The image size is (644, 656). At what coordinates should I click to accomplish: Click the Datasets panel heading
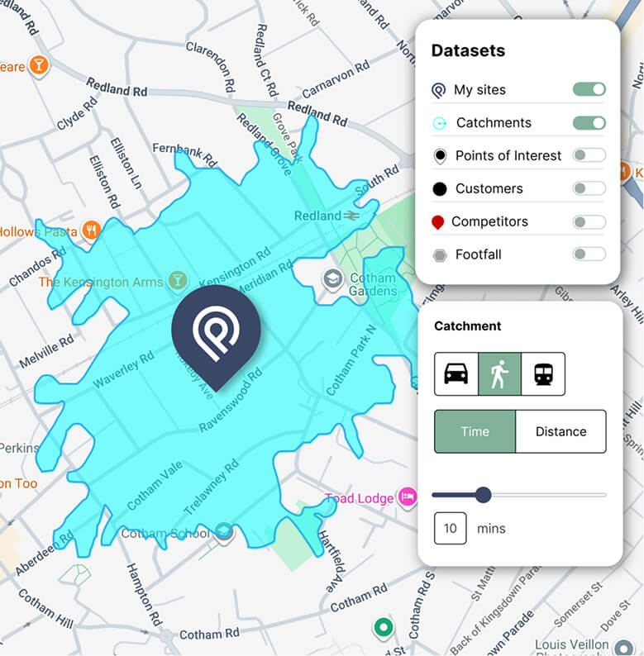click(x=468, y=50)
